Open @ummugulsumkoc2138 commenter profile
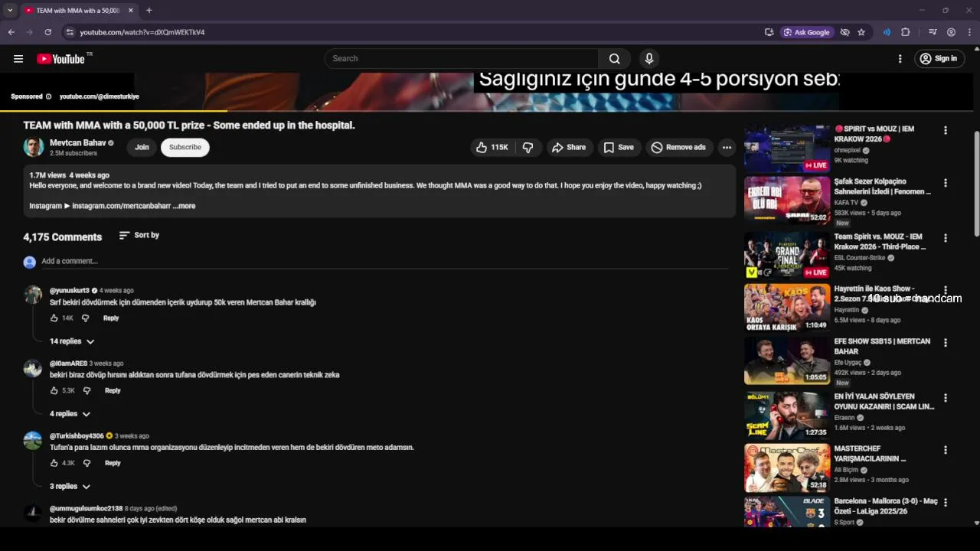The image size is (980, 551). pos(86,509)
